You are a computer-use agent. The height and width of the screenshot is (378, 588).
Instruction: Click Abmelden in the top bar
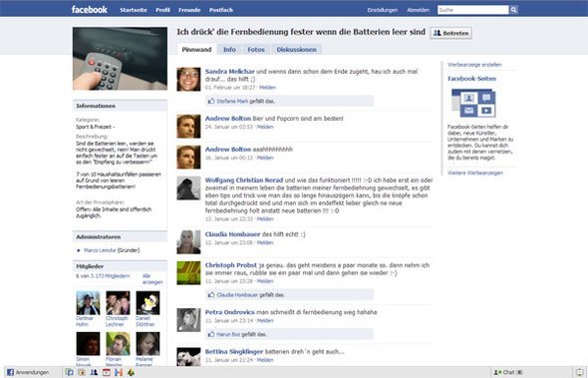point(419,10)
